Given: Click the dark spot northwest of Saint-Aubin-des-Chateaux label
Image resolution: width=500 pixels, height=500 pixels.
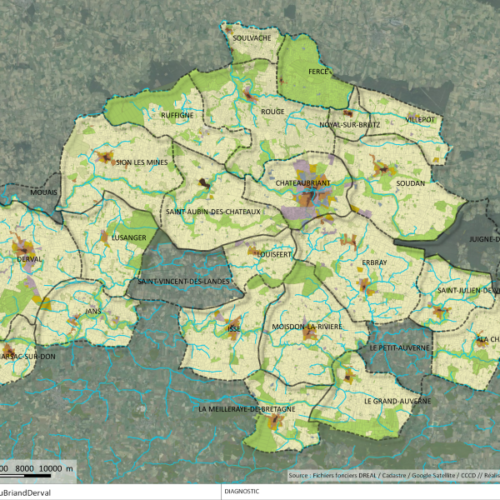Looking at the screenshot, I should (x=203, y=183).
